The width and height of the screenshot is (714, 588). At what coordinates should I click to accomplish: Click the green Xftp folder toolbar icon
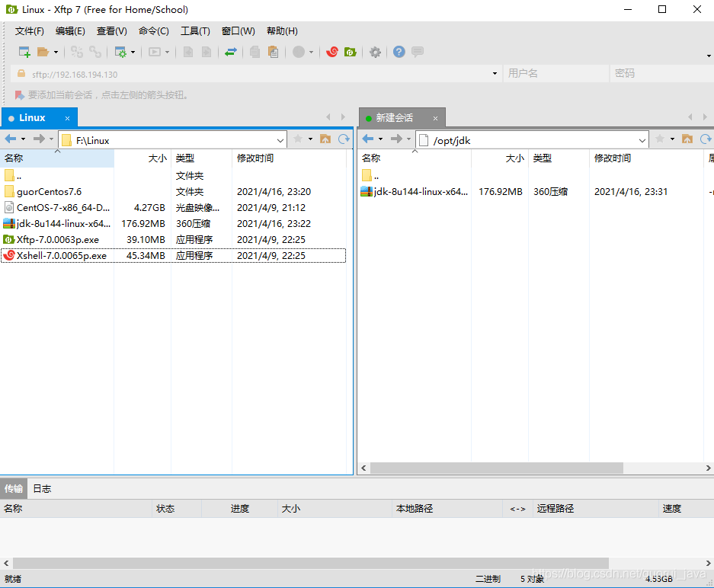point(351,52)
